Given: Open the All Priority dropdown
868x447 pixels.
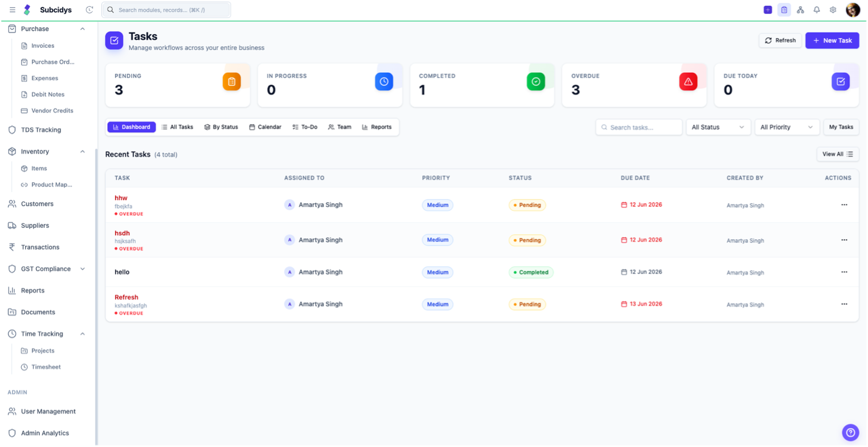Looking at the screenshot, I should (787, 127).
